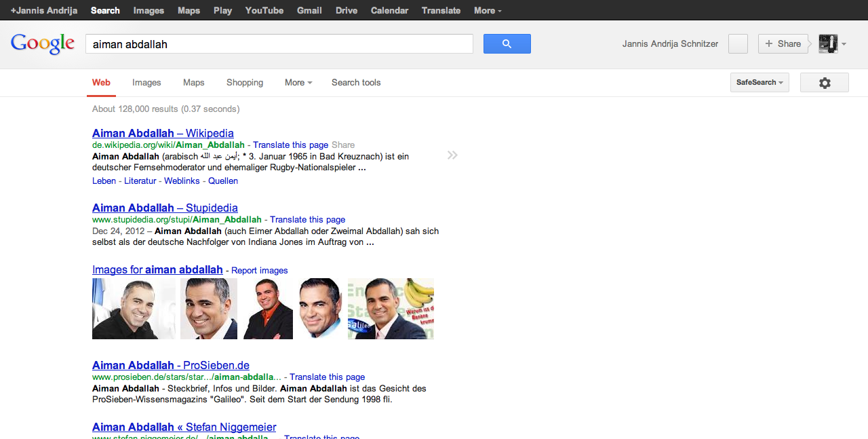Screen dimensions: 868x439
Task: Click the www.prosieben.de green URL
Action: (186, 377)
